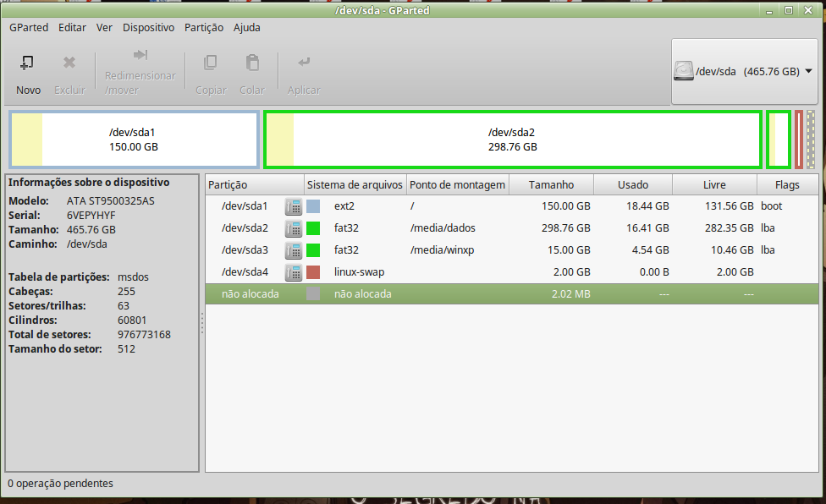Click the blue ext2 color swatch
Viewport: 826px width, 504px height.
pyautogui.click(x=313, y=206)
